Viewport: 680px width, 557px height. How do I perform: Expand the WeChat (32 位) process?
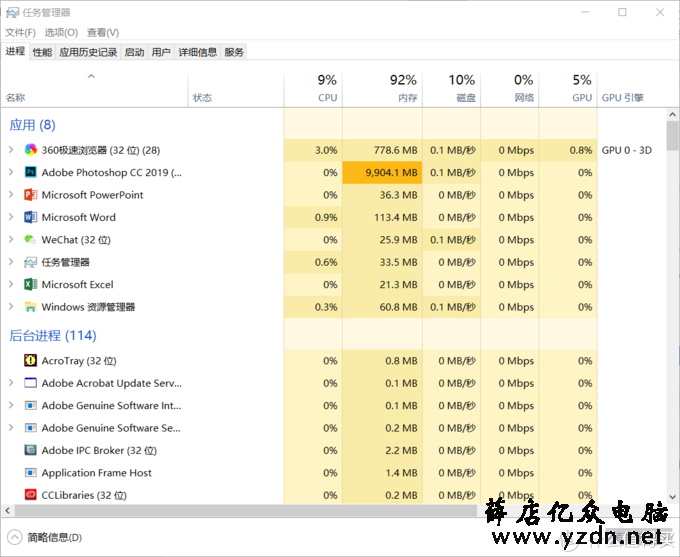(x=11, y=239)
